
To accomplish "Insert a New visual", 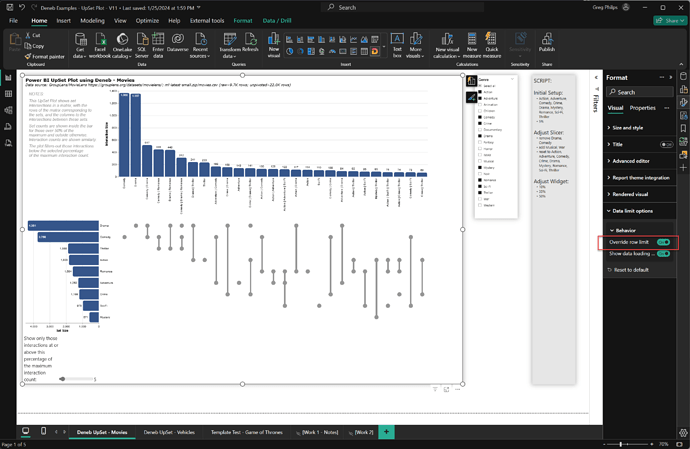I will tap(274, 45).
